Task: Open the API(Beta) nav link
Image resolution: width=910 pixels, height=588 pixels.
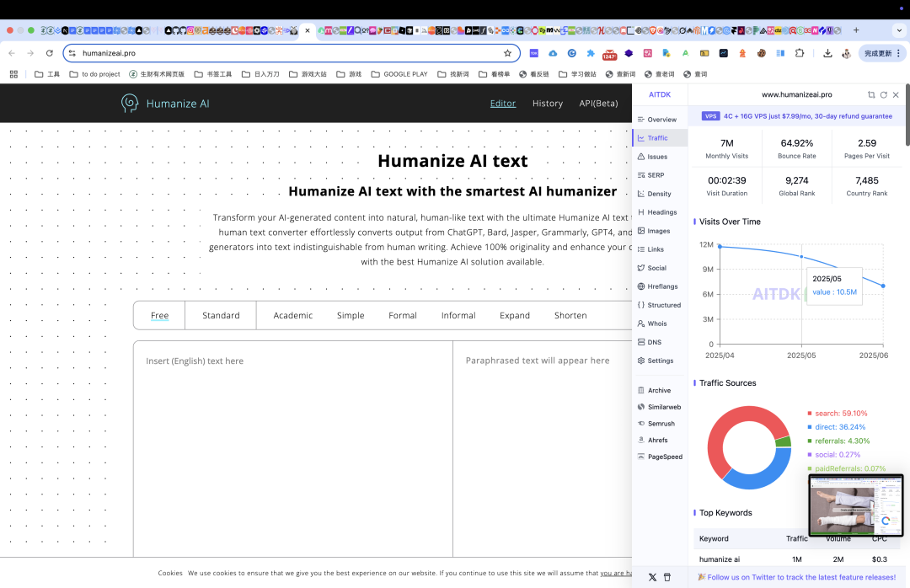Action: pyautogui.click(x=598, y=104)
